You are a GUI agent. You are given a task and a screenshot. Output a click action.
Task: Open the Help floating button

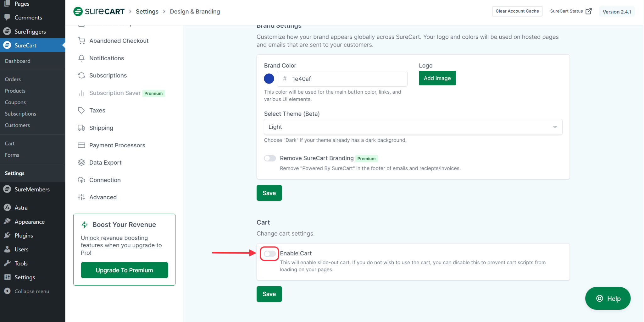[608, 298]
